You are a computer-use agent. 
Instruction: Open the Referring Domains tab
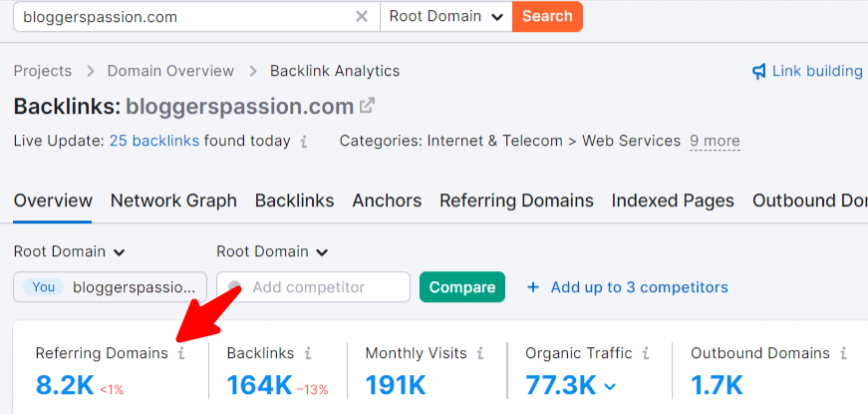click(x=516, y=201)
